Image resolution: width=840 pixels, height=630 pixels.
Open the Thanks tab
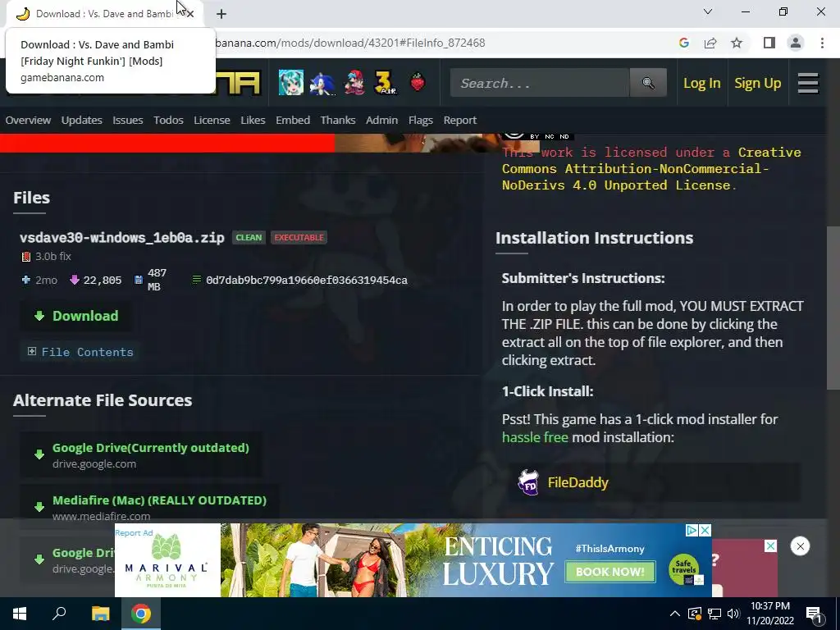point(337,120)
